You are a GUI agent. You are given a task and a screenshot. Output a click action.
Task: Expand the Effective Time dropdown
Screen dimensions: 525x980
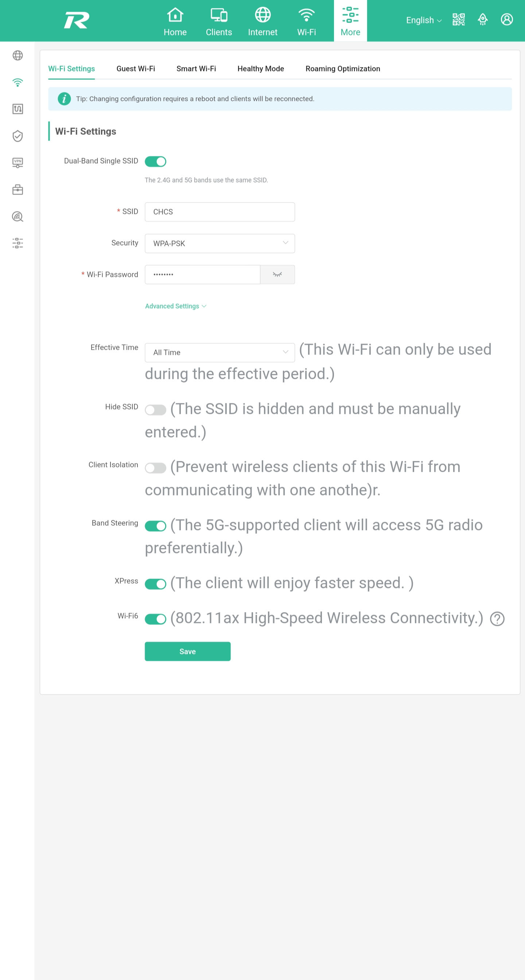point(220,352)
